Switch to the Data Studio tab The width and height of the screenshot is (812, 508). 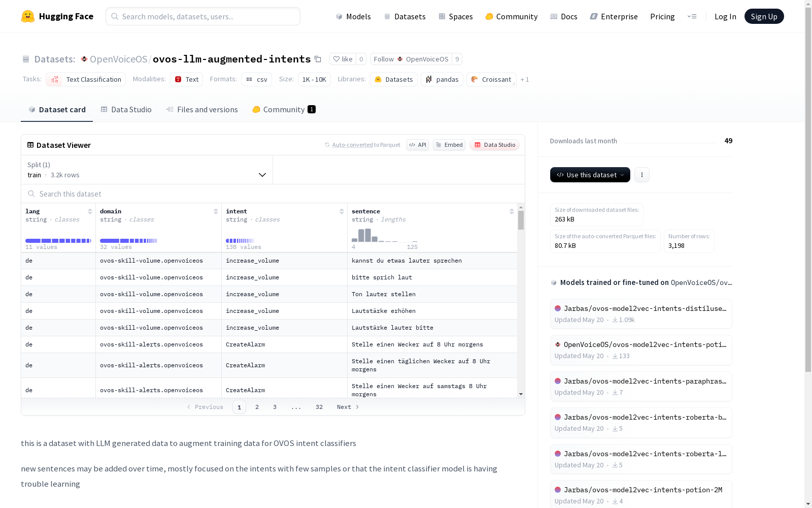126,110
